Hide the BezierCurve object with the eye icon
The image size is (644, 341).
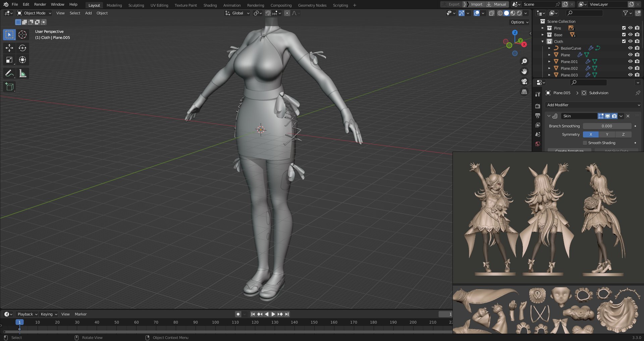(x=630, y=48)
